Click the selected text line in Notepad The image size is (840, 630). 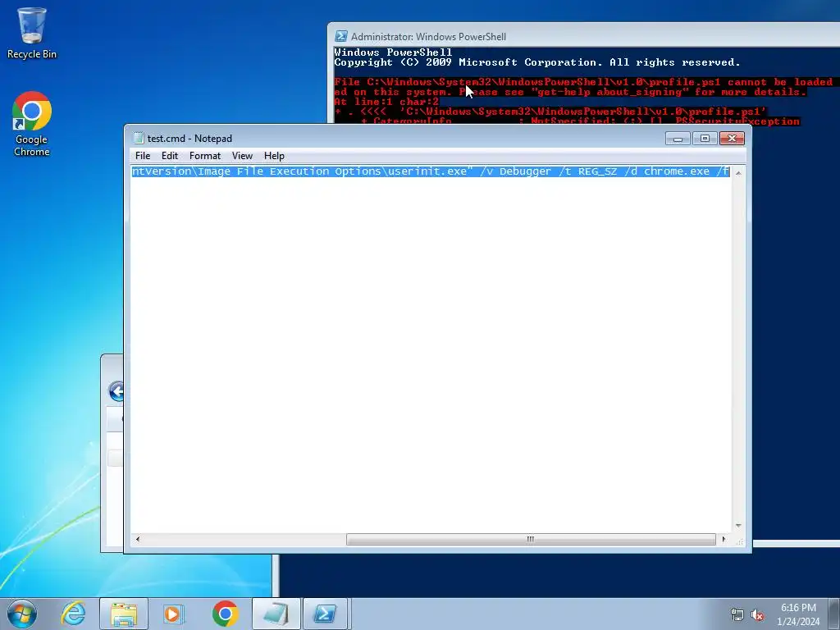[431, 171]
